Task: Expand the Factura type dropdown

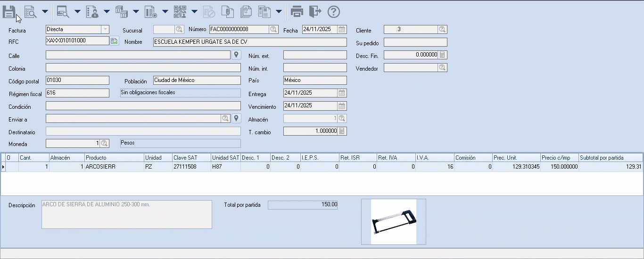Action: (x=106, y=30)
